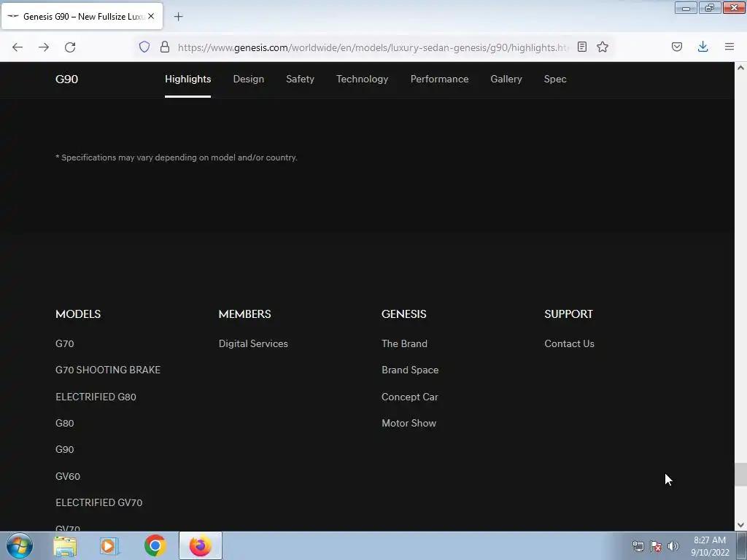Go forward to the next page
The image size is (747, 560).
44,47
